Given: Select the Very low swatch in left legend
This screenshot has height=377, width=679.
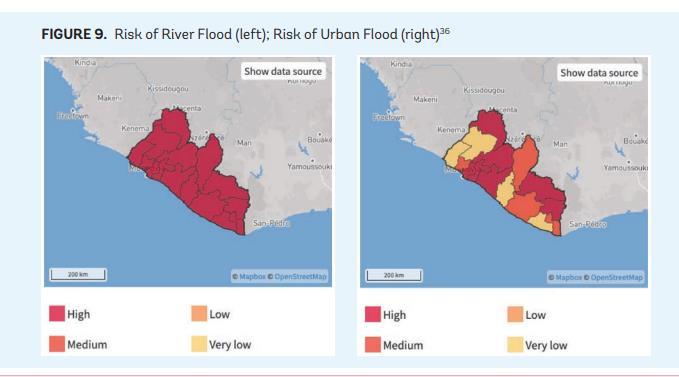Looking at the screenshot, I should click(x=199, y=344).
